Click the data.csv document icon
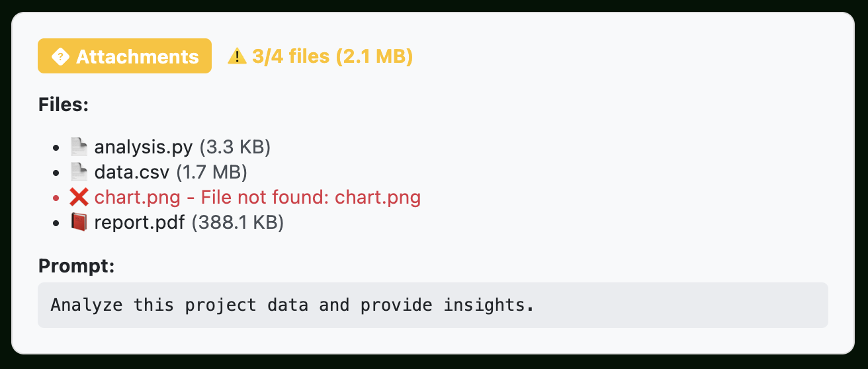868x369 pixels. [x=79, y=172]
